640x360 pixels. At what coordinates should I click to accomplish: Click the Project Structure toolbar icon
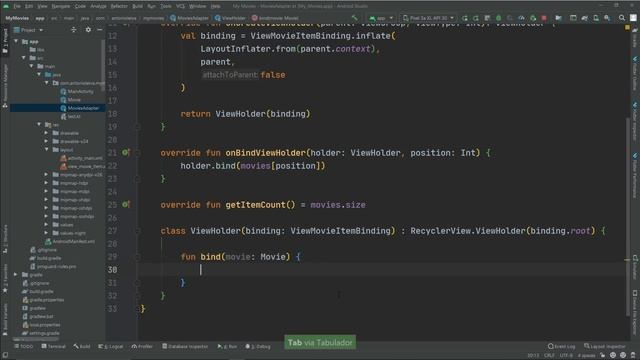558,18
